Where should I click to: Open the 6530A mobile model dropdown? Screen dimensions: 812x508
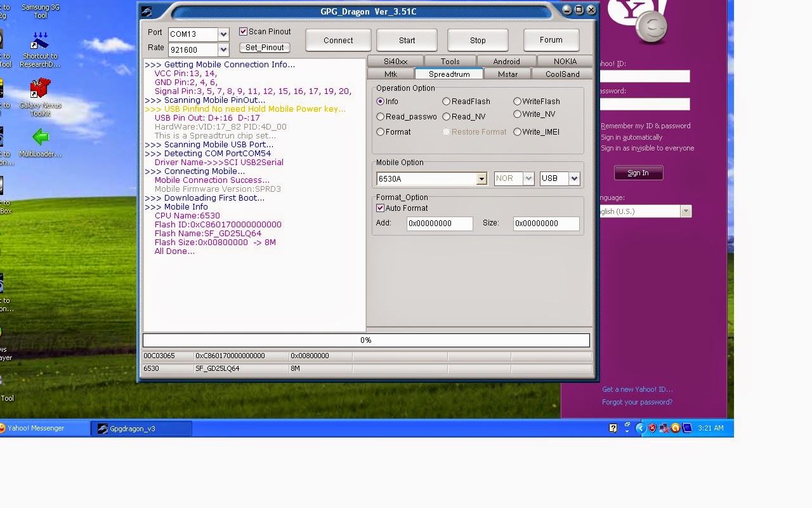click(x=481, y=179)
